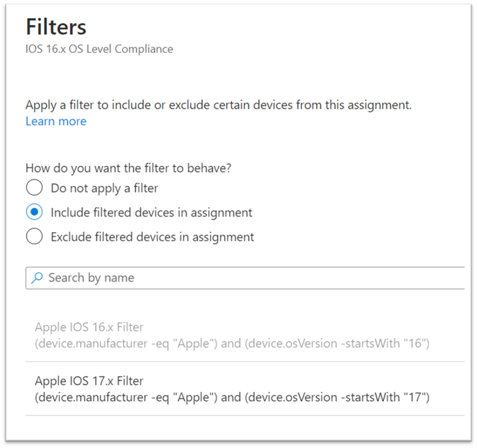The width and height of the screenshot is (477, 448).
Task: Select the Apple IOS 16.x Filter row
Action: pyautogui.click(x=245, y=335)
